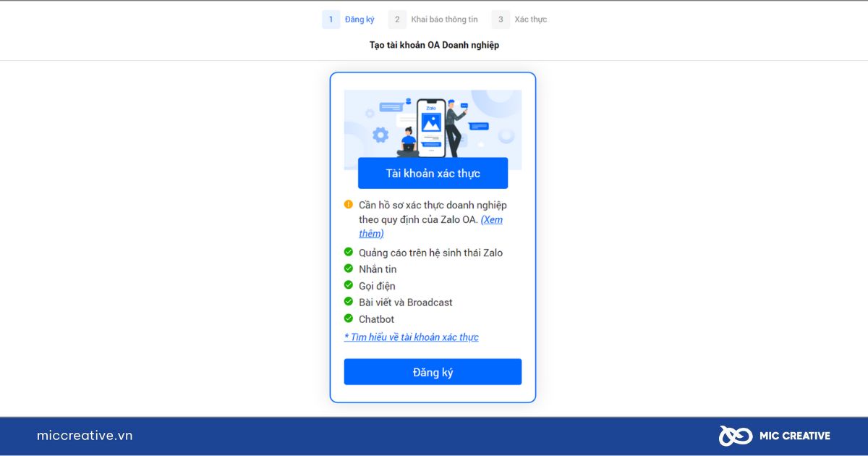Click green check beside Quảng cáo trên hệ sinh thái Zalo
This screenshot has height=456, width=868.
tap(349, 252)
